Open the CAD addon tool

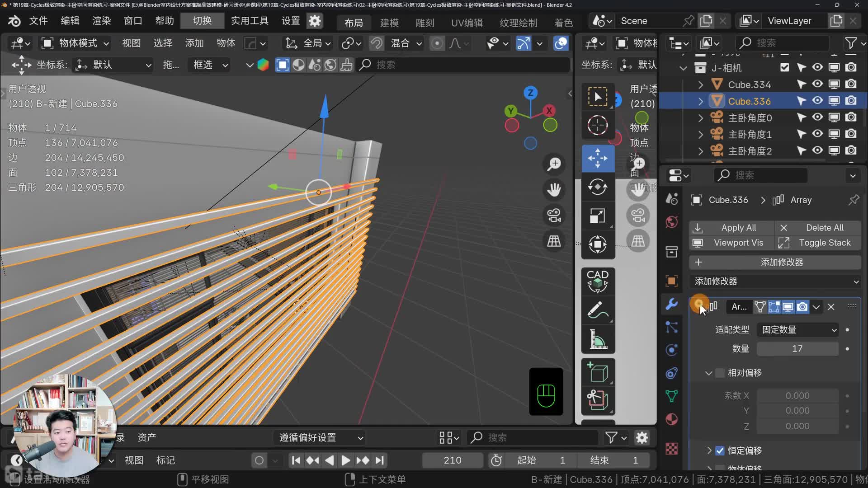point(598,281)
